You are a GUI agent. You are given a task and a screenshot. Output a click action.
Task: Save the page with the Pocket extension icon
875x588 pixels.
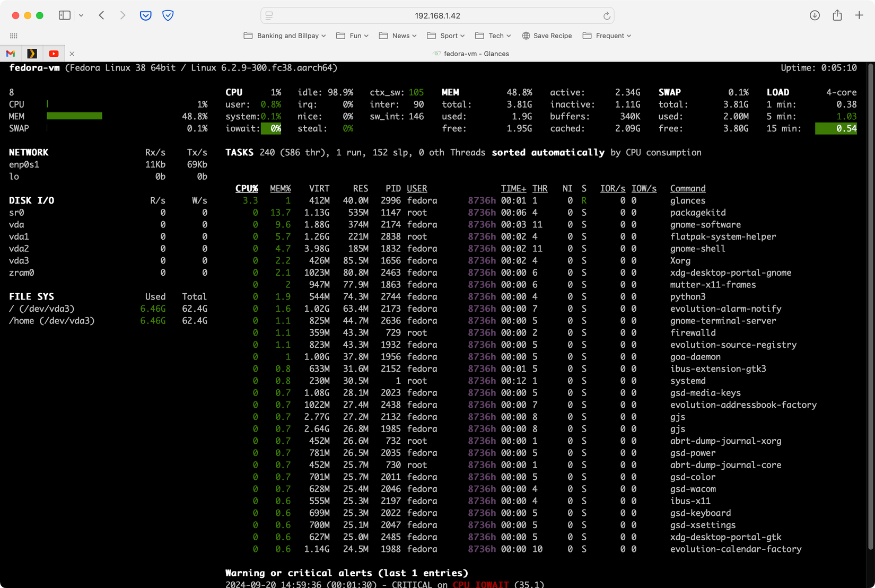tap(145, 15)
